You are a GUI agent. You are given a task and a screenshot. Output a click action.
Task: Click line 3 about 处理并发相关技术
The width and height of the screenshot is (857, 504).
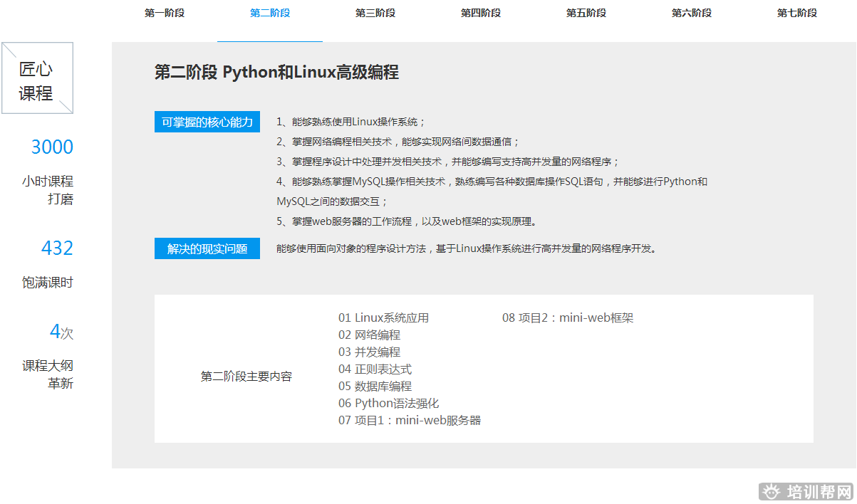tap(448, 162)
